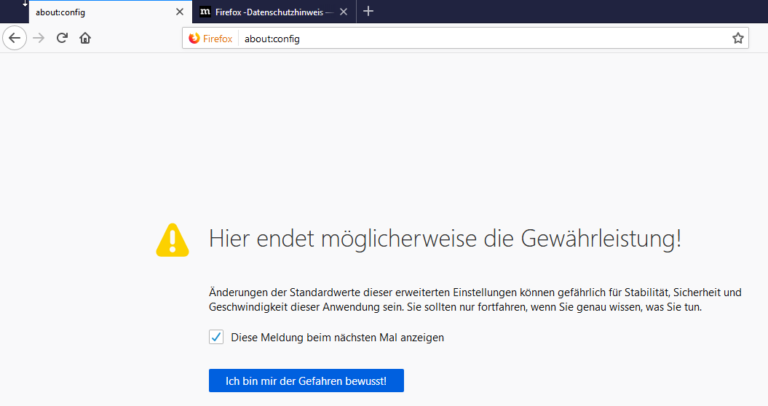Open the home page icon

(85, 38)
